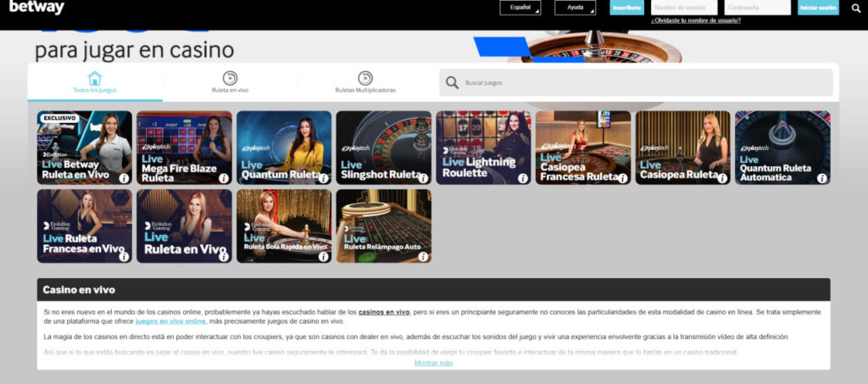Open Quantum Ruleta Automatica info icon
868x384 pixels.
[821, 178]
